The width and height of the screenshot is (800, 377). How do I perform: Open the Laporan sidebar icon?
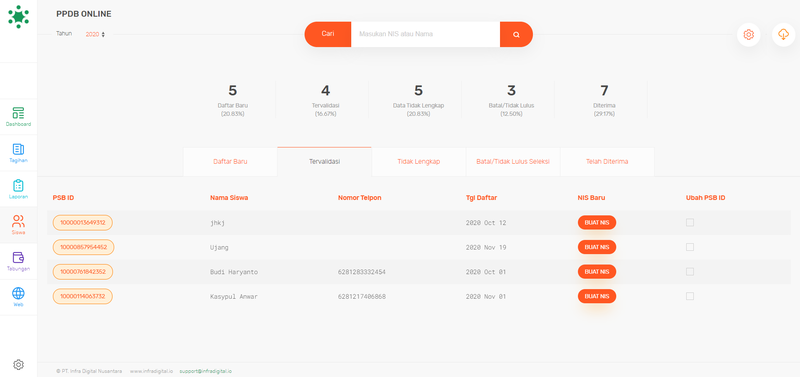18,189
